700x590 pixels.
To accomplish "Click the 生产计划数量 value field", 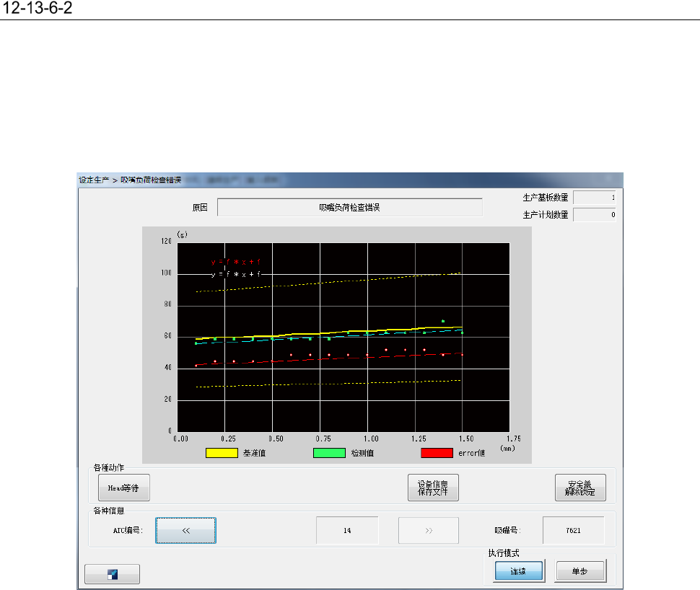I will [594, 215].
